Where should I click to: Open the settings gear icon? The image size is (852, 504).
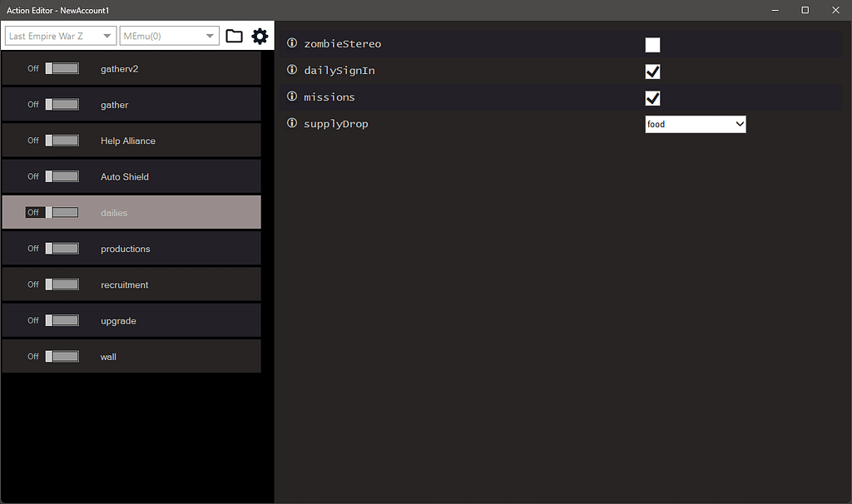[x=260, y=36]
